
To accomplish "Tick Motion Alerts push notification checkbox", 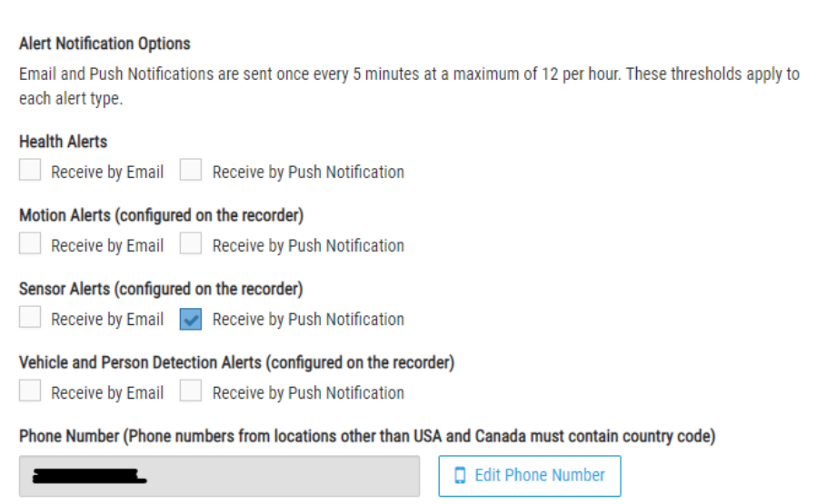I will (x=191, y=243).
